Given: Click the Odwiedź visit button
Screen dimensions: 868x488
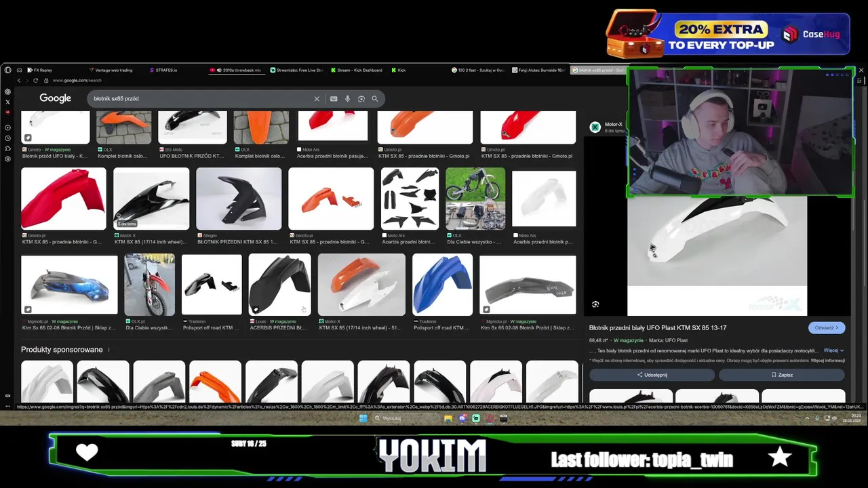Looking at the screenshot, I should click(x=827, y=328).
